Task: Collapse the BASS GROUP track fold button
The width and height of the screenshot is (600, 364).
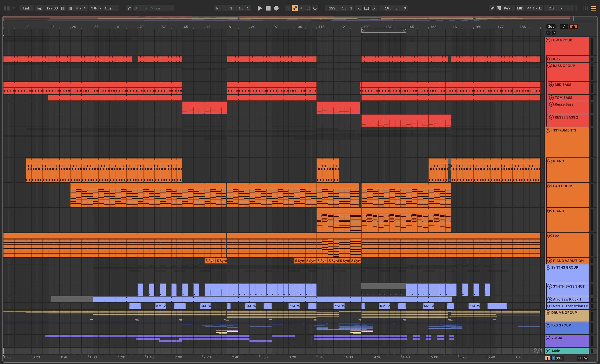Action: [549, 66]
